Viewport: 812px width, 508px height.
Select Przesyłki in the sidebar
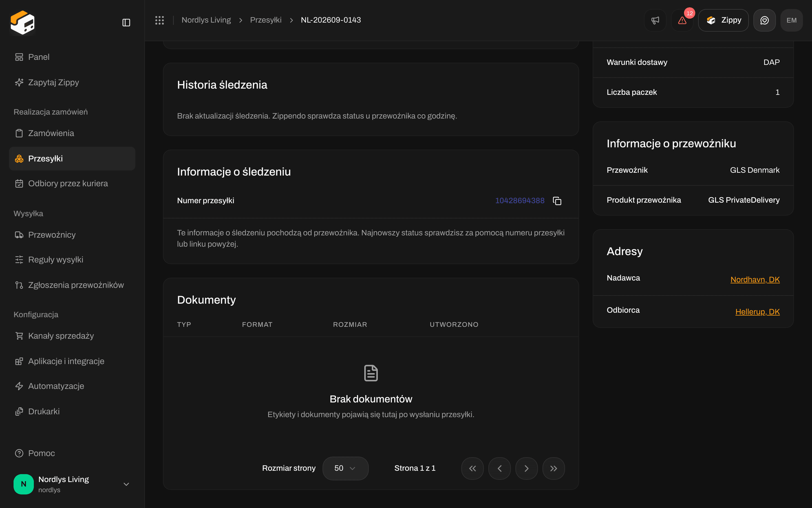(72, 159)
